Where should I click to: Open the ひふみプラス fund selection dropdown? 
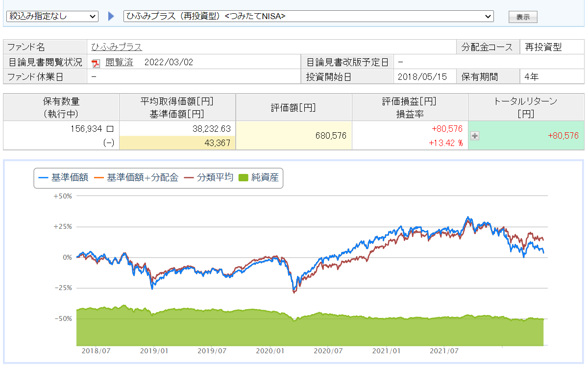pyautogui.click(x=308, y=16)
